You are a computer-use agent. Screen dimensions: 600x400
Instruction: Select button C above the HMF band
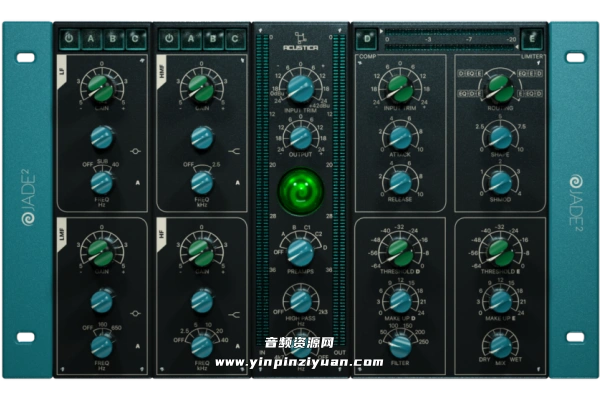click(235, 39)
